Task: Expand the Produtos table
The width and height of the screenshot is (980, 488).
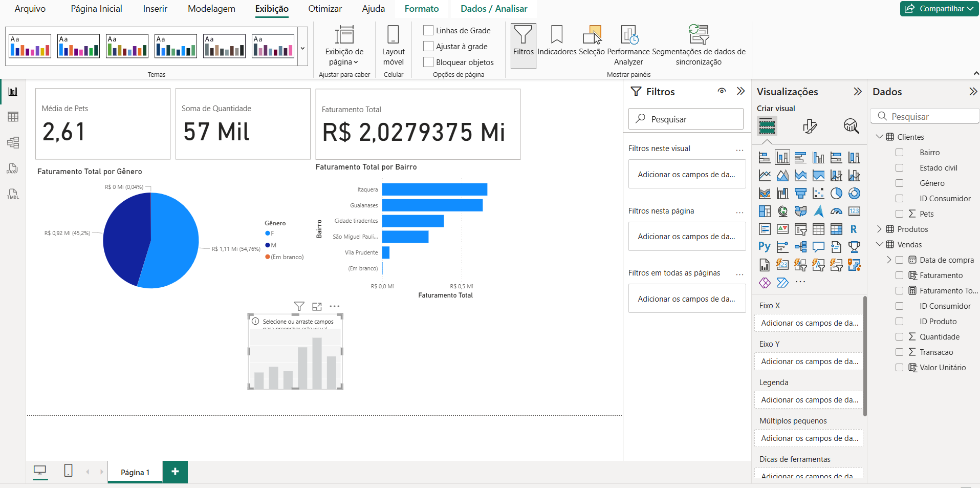Action: [879, 229]
